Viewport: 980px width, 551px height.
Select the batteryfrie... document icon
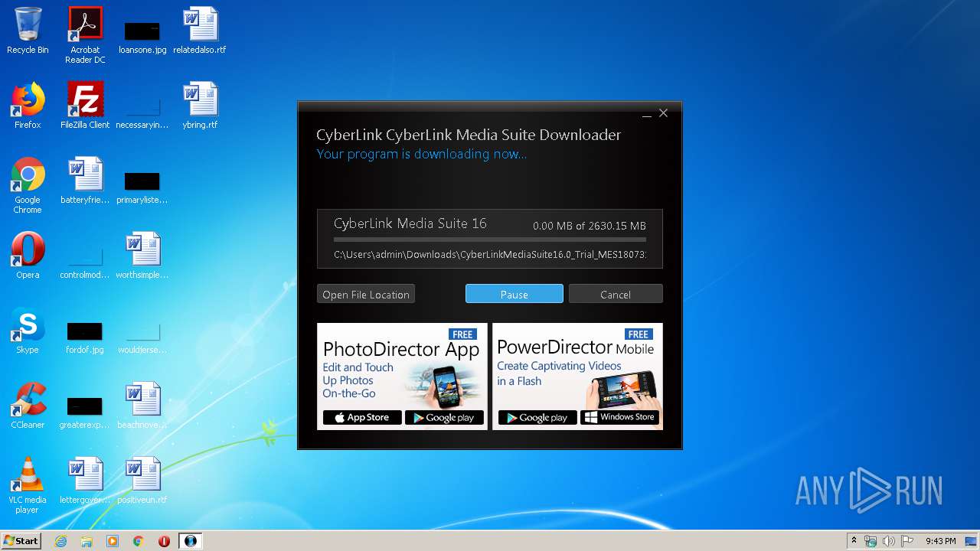click(85, 181)
